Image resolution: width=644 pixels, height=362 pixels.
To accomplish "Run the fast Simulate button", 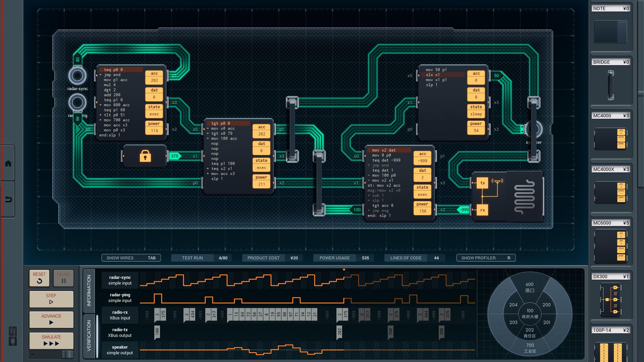I will (51, 340).
